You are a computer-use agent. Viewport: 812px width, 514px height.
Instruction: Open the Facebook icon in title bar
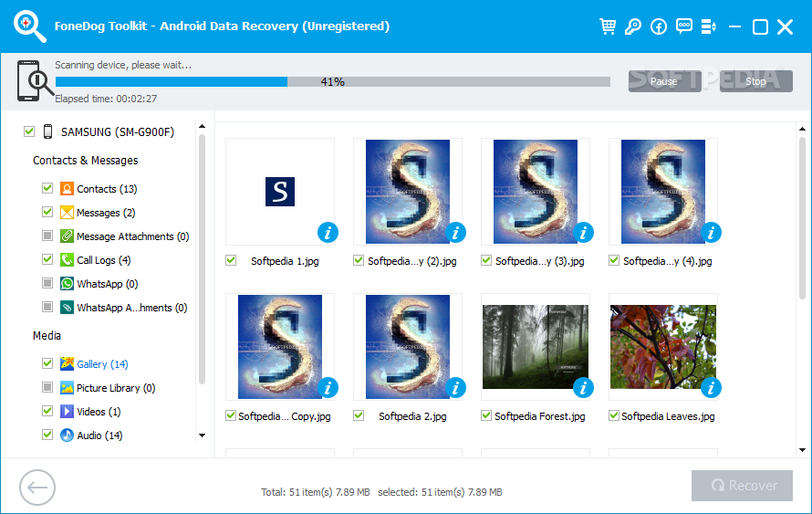pyautogui.click(x=659, y=26)
